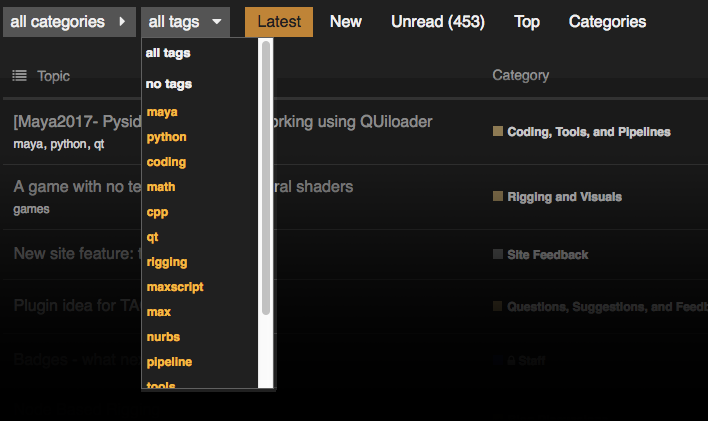Image resolution: width=708 pixels, height=421 pixels.
Task: Select no tags in dropdown list
Action: (169, 84)
